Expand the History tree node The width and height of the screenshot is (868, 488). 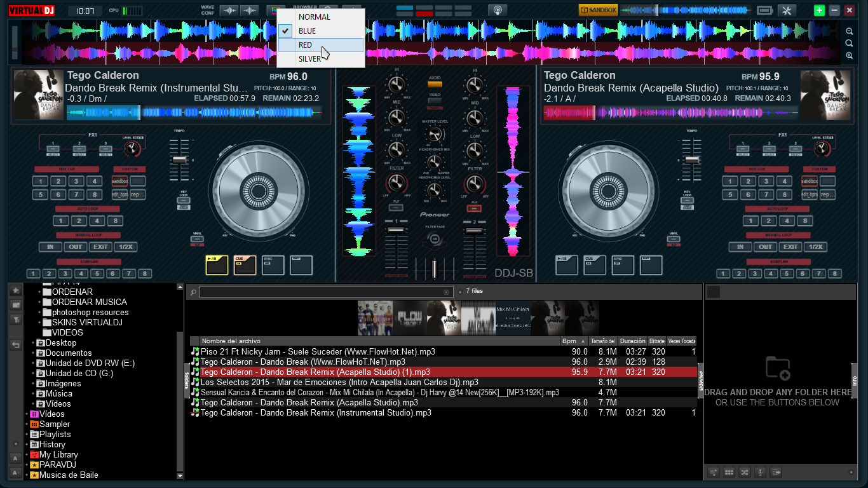coord(27,445)
